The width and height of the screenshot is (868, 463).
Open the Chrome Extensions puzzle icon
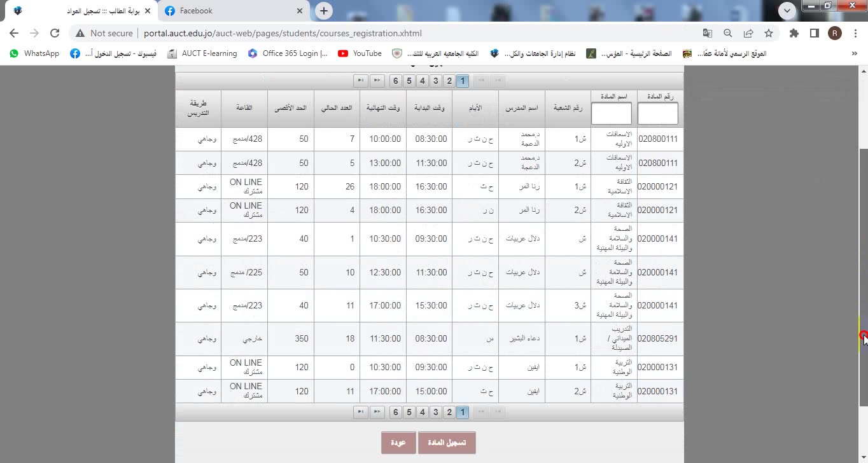(x=794, y=33)
